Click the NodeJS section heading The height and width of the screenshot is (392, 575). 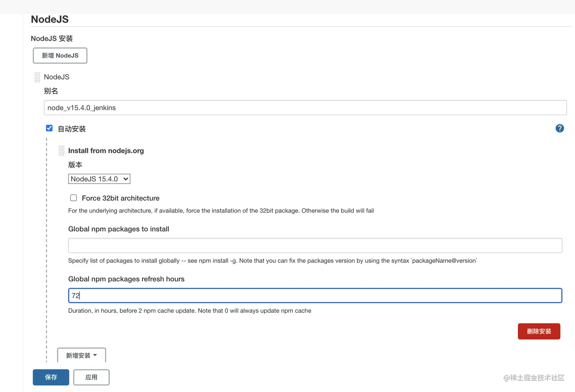[x=50, y=19]
